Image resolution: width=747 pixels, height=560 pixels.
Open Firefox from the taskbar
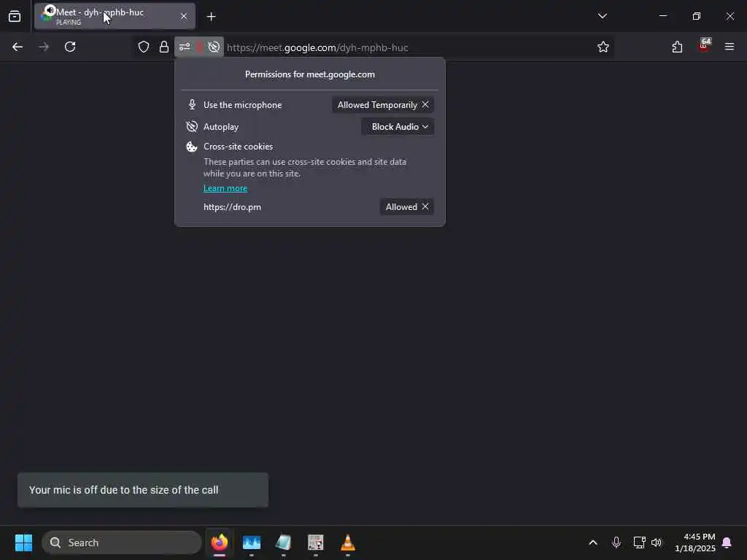click(x=220, y=542)
